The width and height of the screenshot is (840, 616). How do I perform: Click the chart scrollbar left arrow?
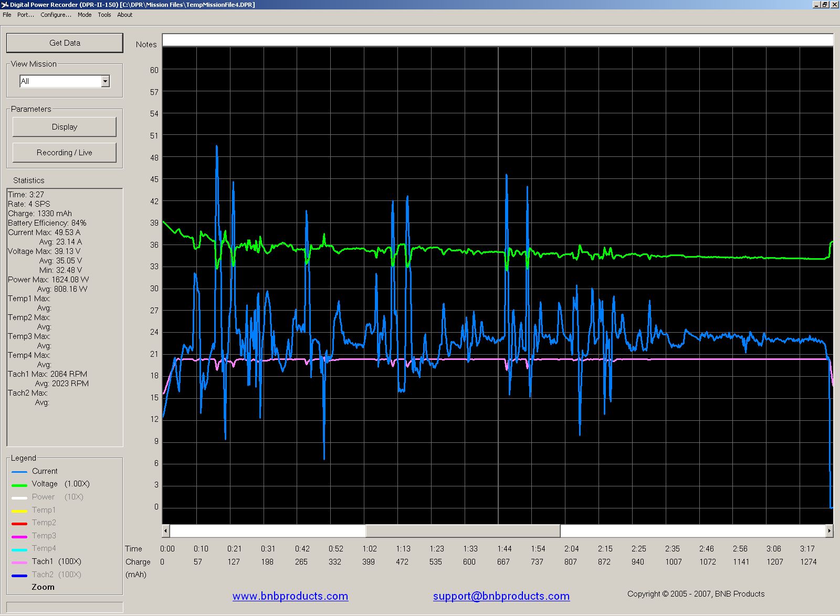coord(166,531)
